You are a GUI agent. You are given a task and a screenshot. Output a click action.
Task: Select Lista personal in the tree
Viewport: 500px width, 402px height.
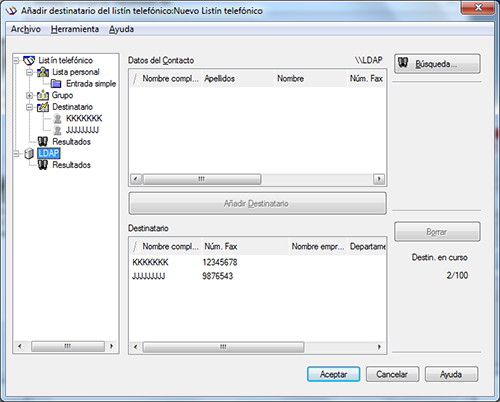[76, 72]
